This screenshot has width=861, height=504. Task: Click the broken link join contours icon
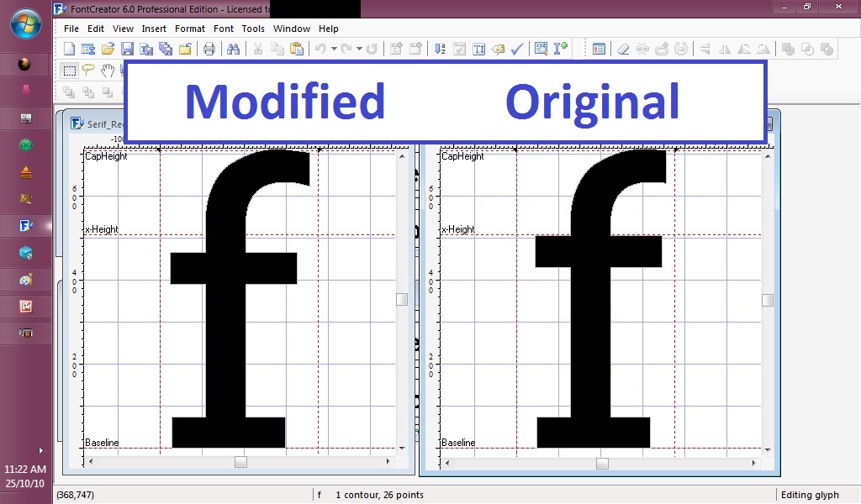pyautogui.click(x=642, y=50)
